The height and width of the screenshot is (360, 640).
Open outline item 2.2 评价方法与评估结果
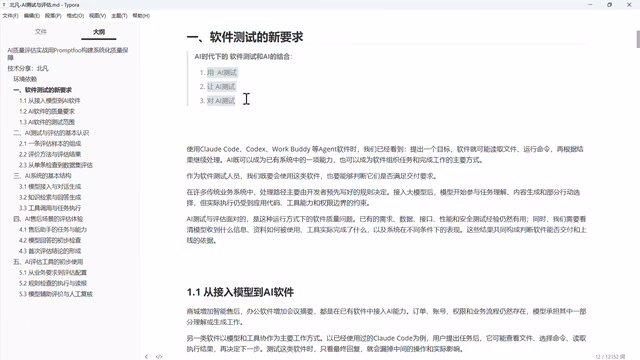coord(50,154)
